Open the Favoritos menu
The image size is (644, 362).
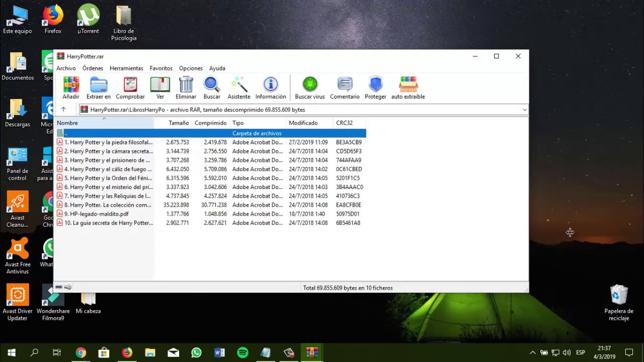click(161, 68)
